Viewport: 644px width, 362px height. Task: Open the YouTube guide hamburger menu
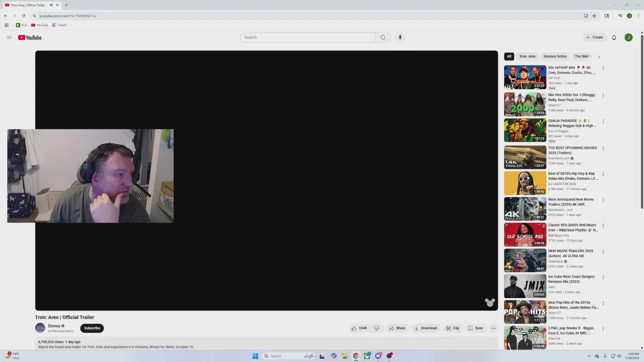pyautogui.click(x=9, y=37)
